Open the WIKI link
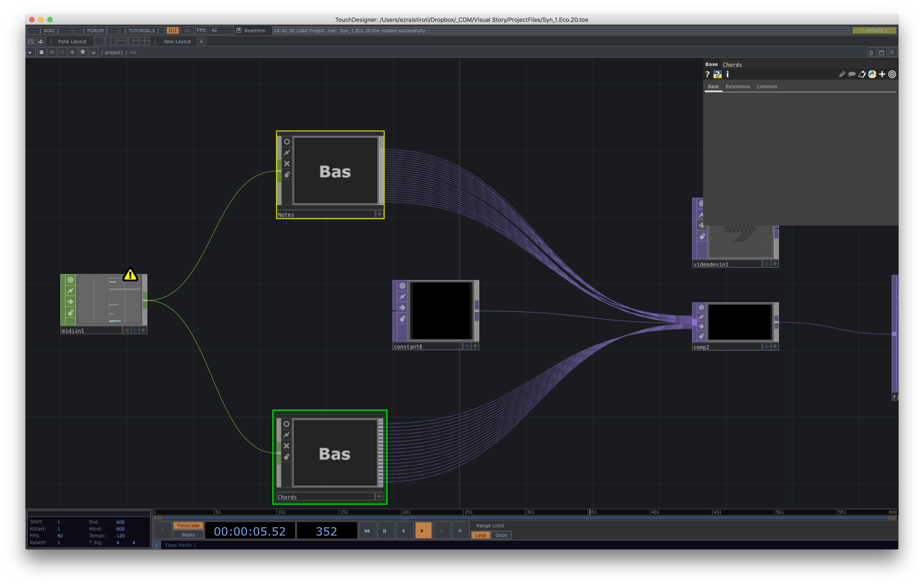Viewport: 924px width, 586px height. click(x=49, y=30)
